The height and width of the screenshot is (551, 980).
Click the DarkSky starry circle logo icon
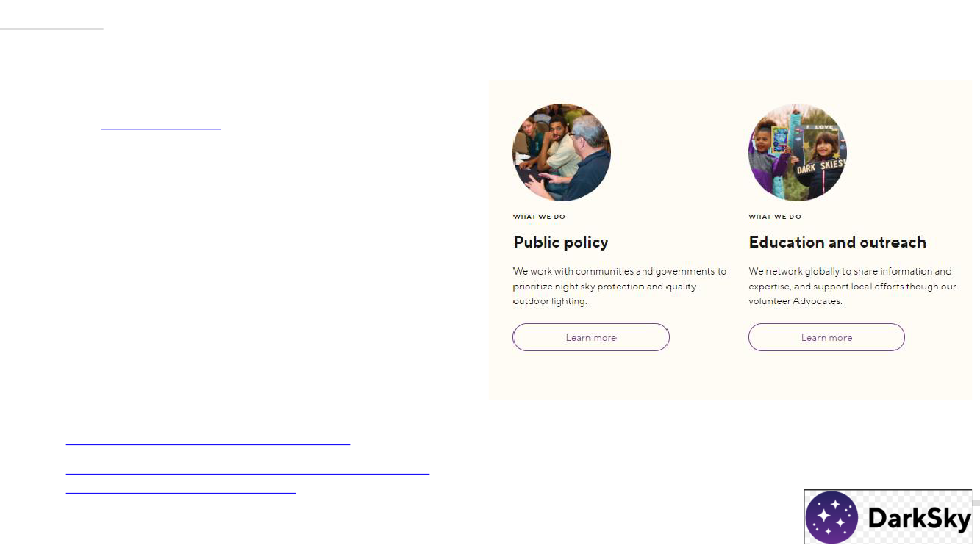pyautogui.click(x=831, y=518)
